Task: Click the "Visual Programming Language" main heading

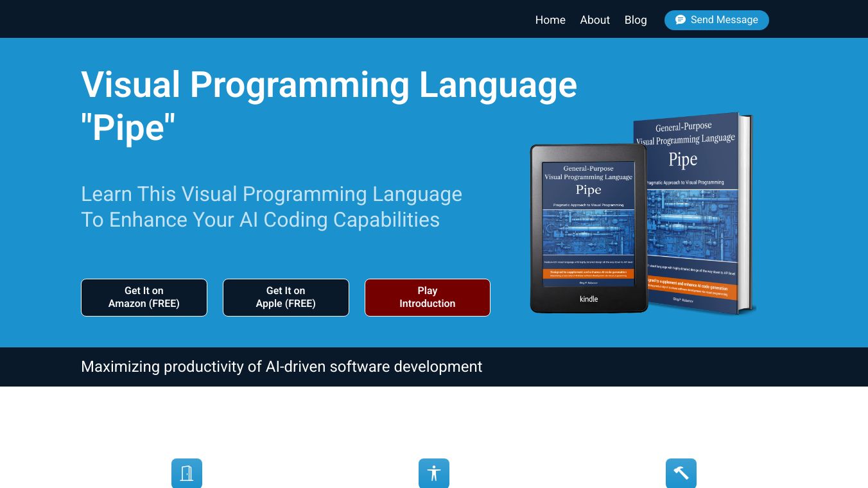Action: [329, 106]
